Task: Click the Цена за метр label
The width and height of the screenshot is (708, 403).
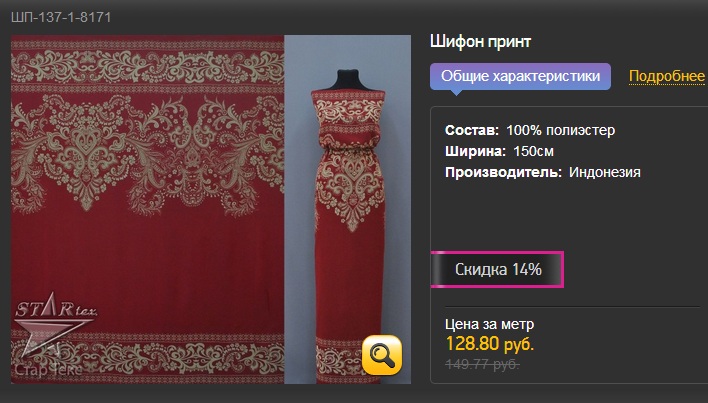Action: pos(489,324)
